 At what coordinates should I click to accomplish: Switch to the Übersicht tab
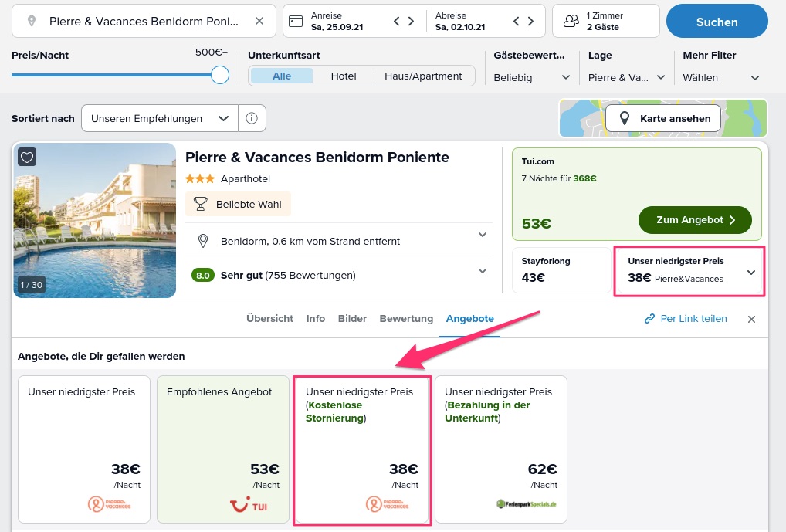click(x=269, y=318)
